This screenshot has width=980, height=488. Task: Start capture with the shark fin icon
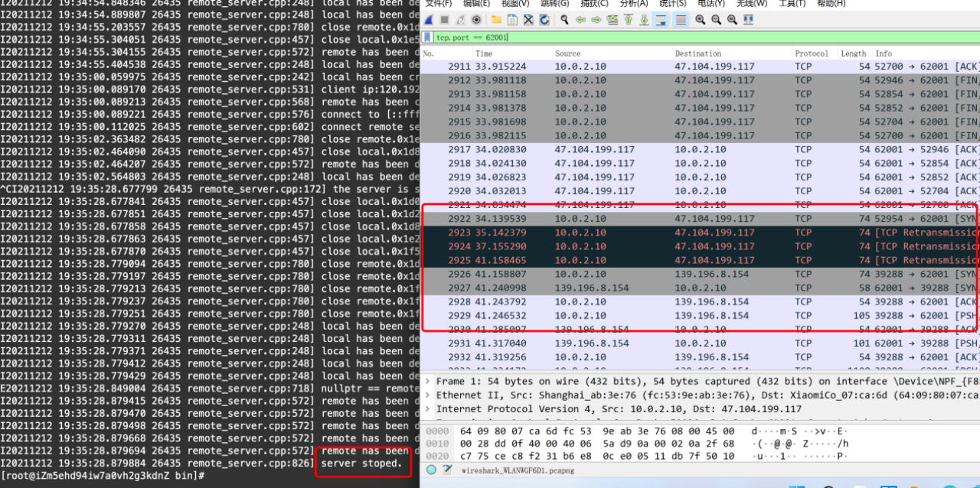(x=429, y=20)
